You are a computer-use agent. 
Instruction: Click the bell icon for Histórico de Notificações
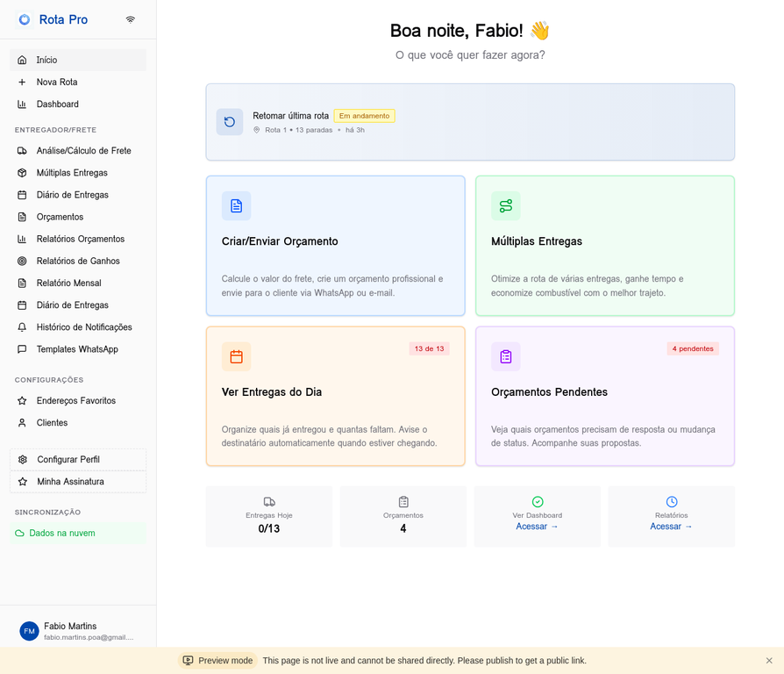click(20, 326)
